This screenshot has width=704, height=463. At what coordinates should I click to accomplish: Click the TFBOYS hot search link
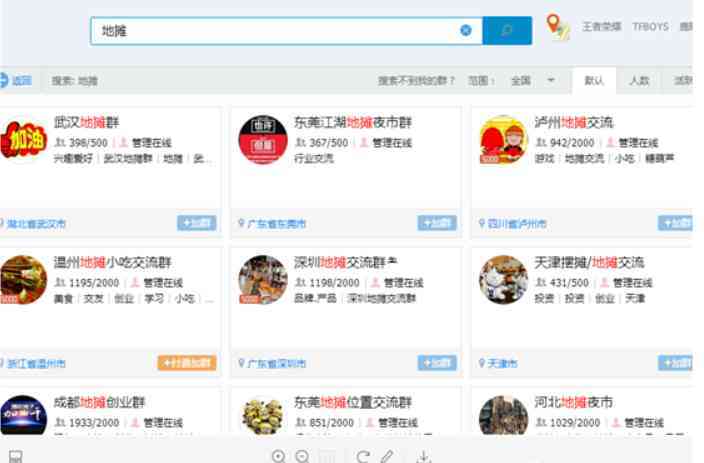click(x=650, y=27)
